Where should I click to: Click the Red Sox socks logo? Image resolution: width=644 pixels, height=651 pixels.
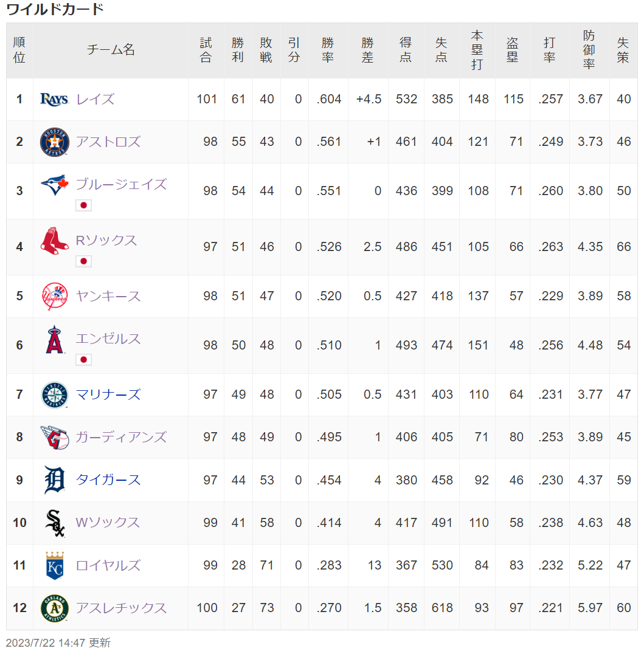[x=55, y=241]
